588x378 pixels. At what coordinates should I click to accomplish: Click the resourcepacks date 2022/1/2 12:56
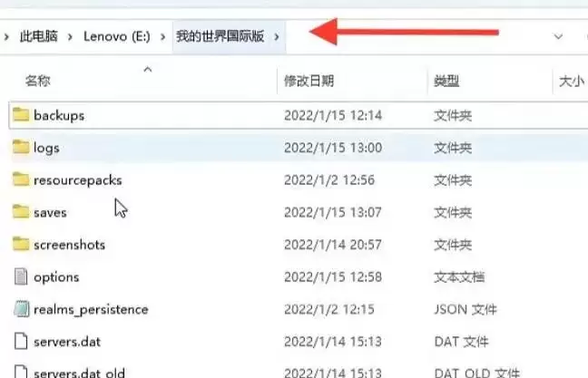[329, 180]
